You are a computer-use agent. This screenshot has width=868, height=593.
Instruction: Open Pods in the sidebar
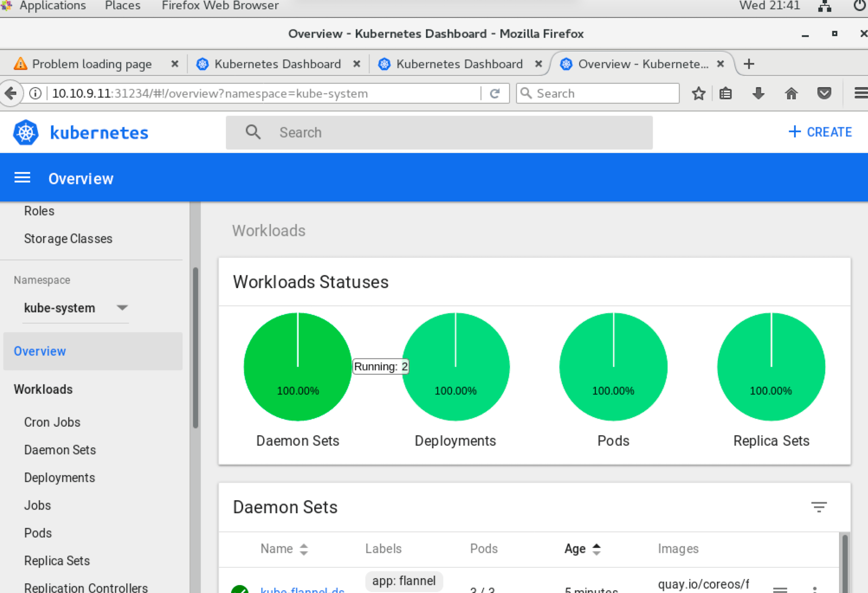point(38,533)
